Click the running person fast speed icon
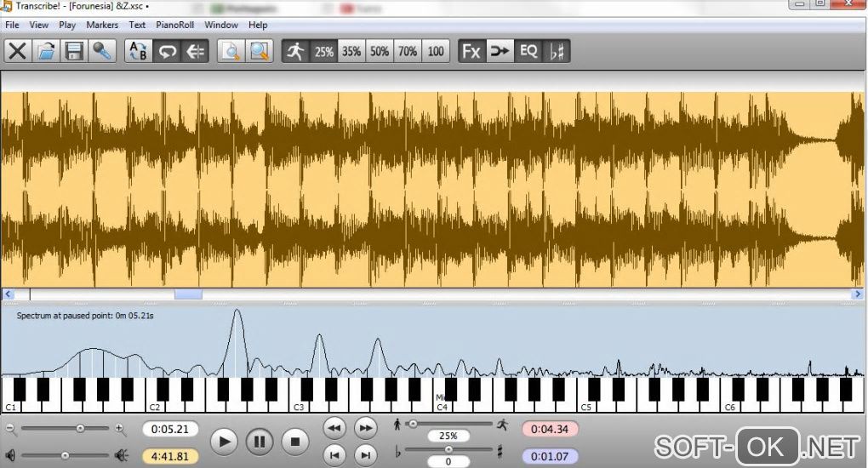This screenshot has width=868, height=468. coord(502,425)
